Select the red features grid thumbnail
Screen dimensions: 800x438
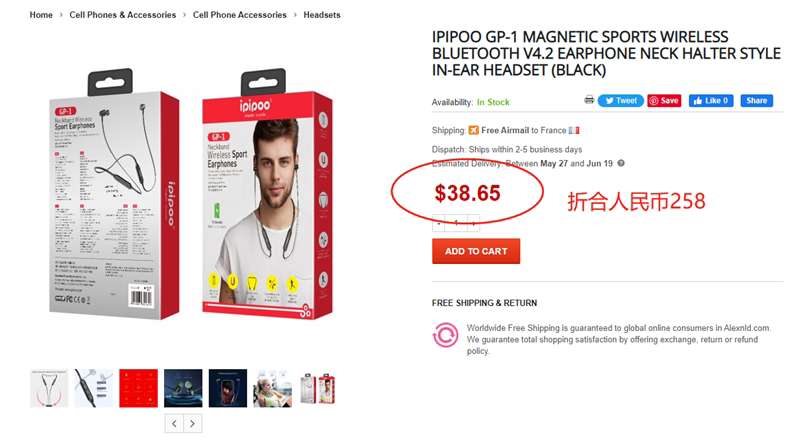pos(138,388)
